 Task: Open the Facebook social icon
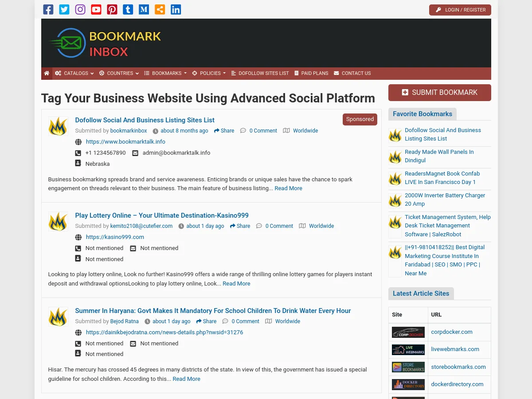(48, 10)
